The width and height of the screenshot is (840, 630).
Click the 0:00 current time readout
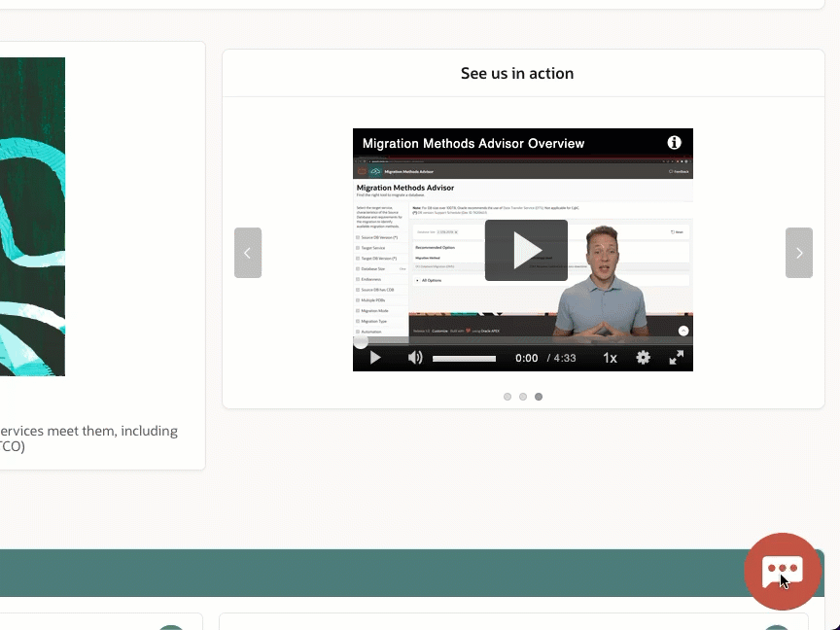[526, 358]
